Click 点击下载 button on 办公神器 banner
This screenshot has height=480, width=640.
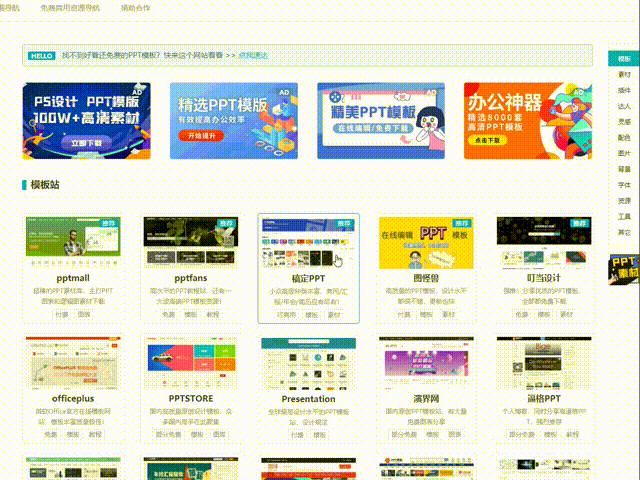[x=487, y=140]
